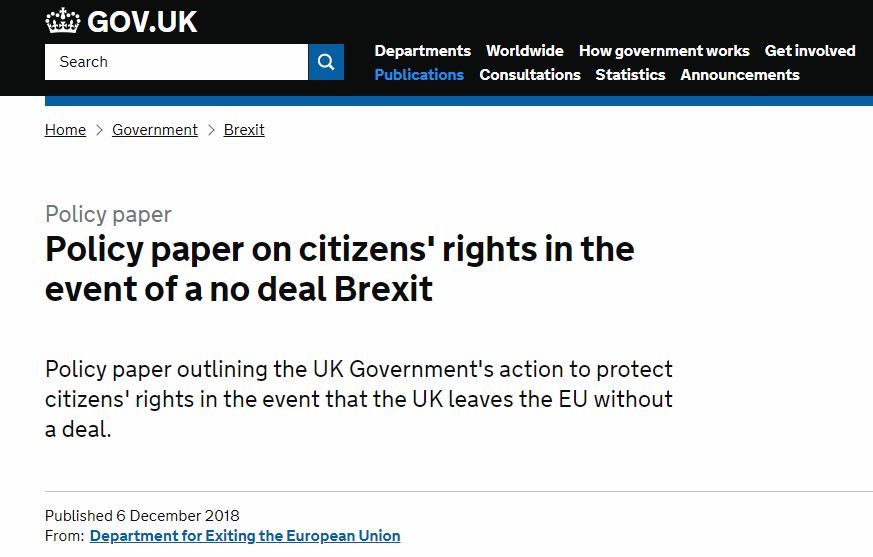873x557 pixels.
Task: Click breadcrumb chevron after Government
Action: 211,130
